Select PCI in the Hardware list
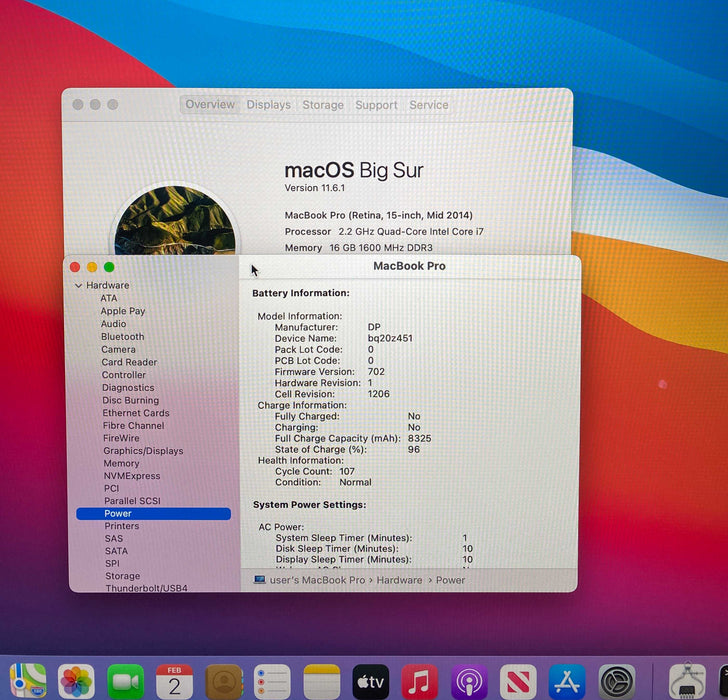Screen dimensions: 728x700 tap(111, 488)
